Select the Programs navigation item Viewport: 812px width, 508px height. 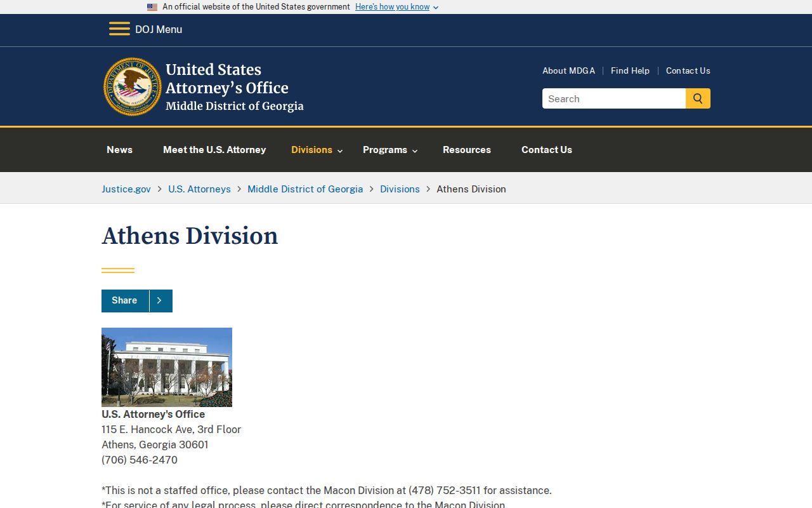tap(385, 150)
